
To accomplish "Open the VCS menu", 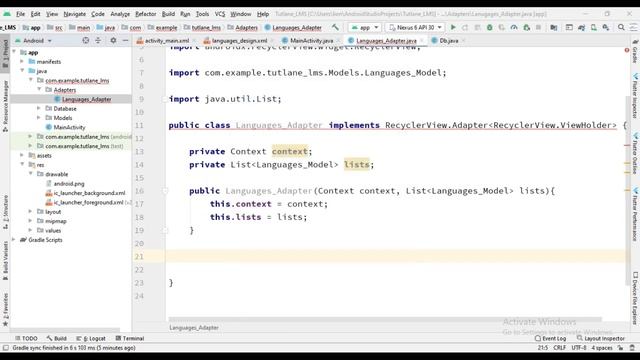I will click(220, 14).
